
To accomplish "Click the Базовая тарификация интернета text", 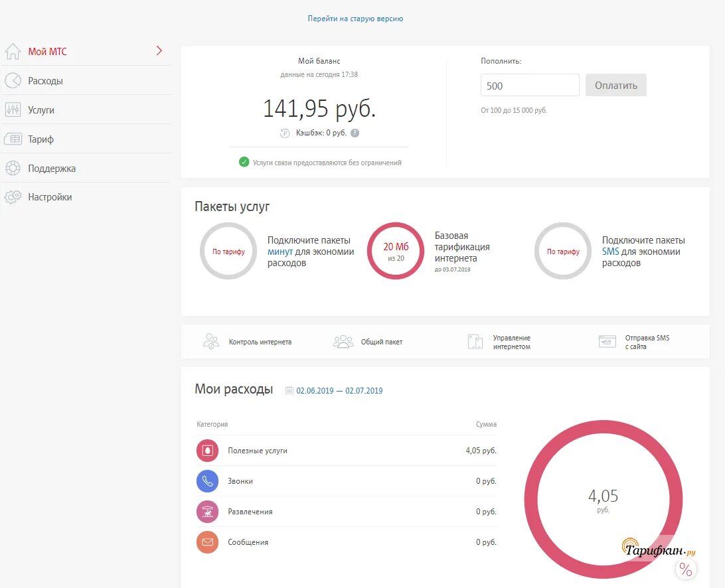I will point(462,247).
